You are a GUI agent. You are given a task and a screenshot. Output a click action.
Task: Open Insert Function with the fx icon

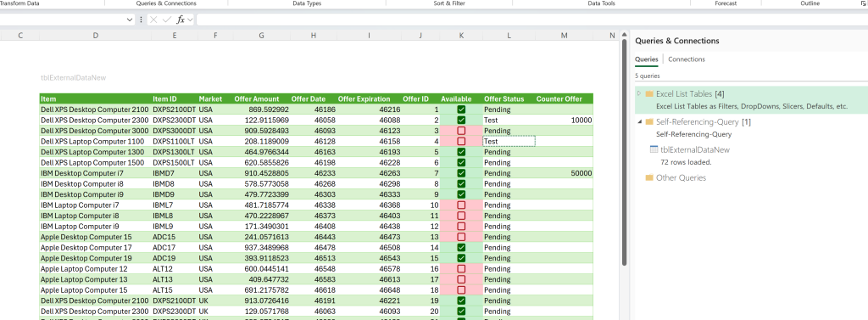click(x=181, y=20)
